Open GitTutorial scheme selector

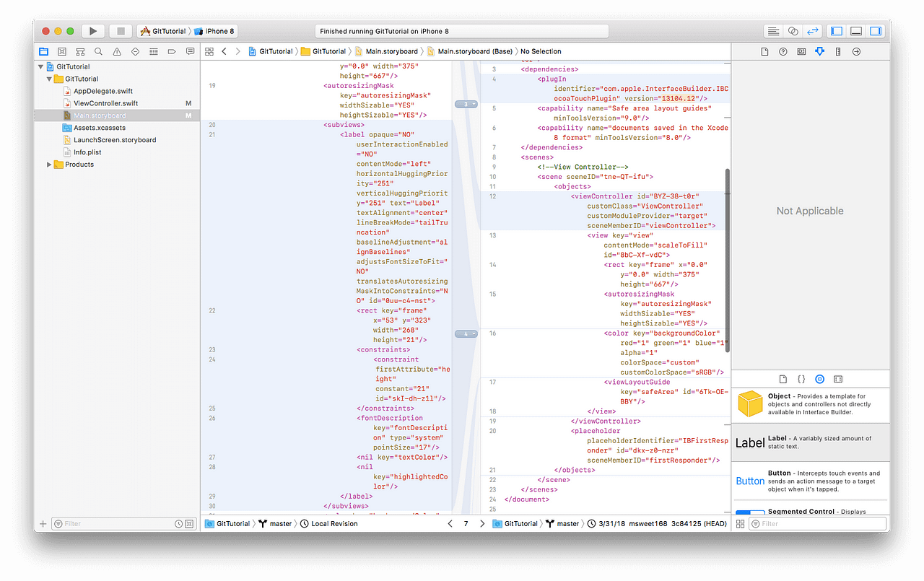163,31
